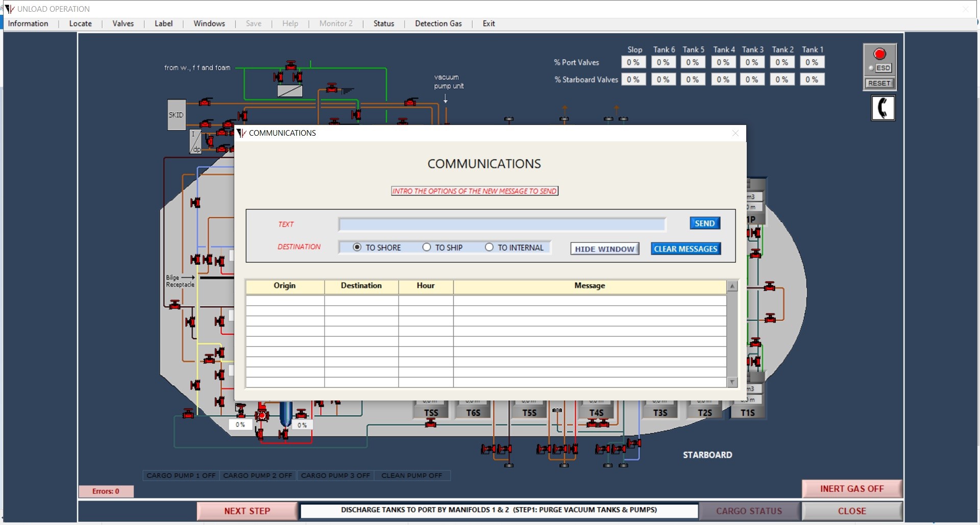
Task: Click the message TEXT input field
Action: (502, 224)
